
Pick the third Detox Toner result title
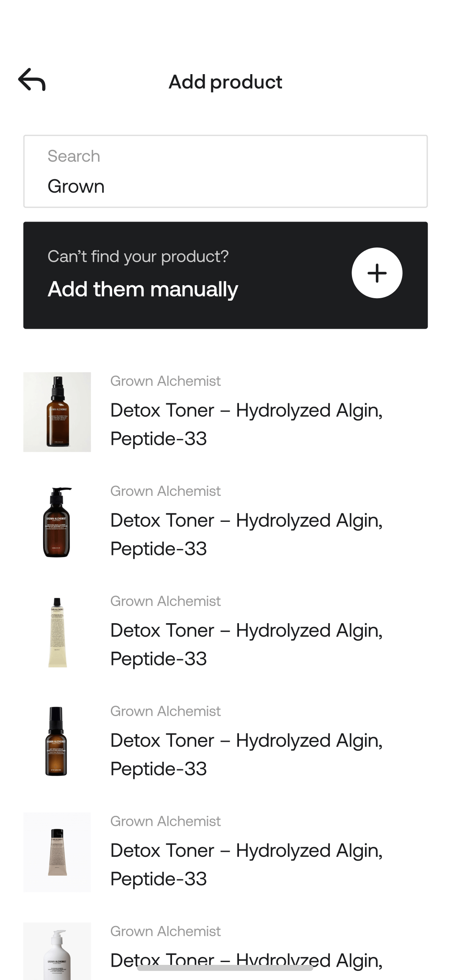coord(246,645)
